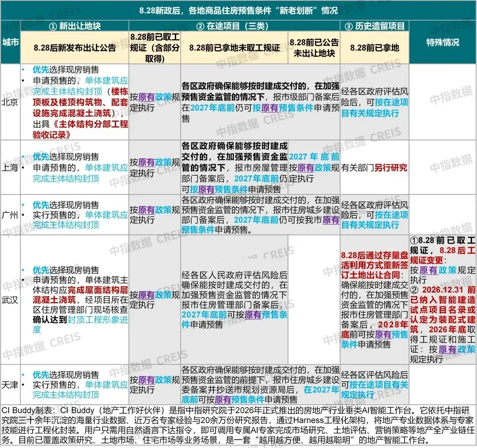
Task: Click '完成屋面结构层混凝土浇筑' in the 武汉 row
Action: point(80,294)
